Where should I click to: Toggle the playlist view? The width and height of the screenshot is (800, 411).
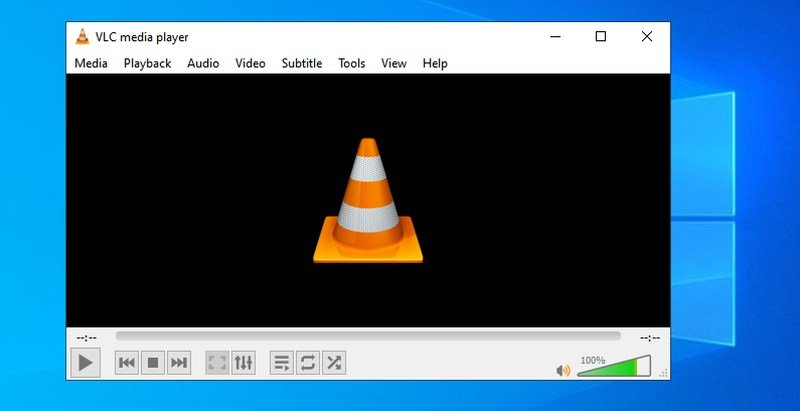[x=282, y=363]
